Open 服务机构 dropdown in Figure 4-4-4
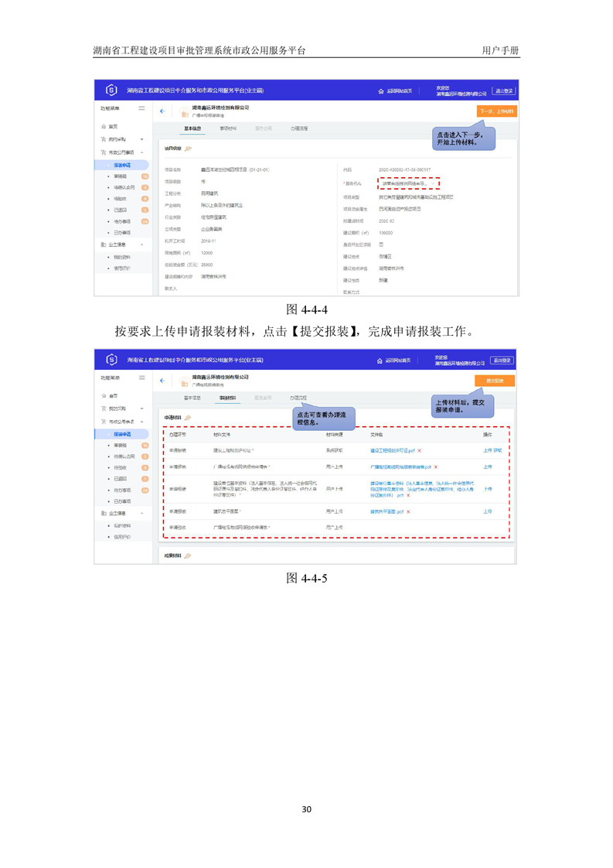 (x=408, y=183)
